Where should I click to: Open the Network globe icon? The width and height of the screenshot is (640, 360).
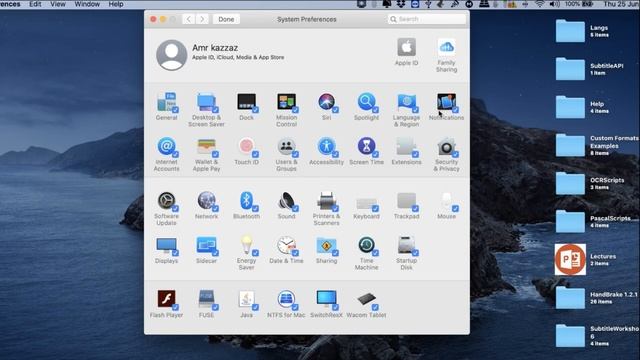tap(206, 201)
